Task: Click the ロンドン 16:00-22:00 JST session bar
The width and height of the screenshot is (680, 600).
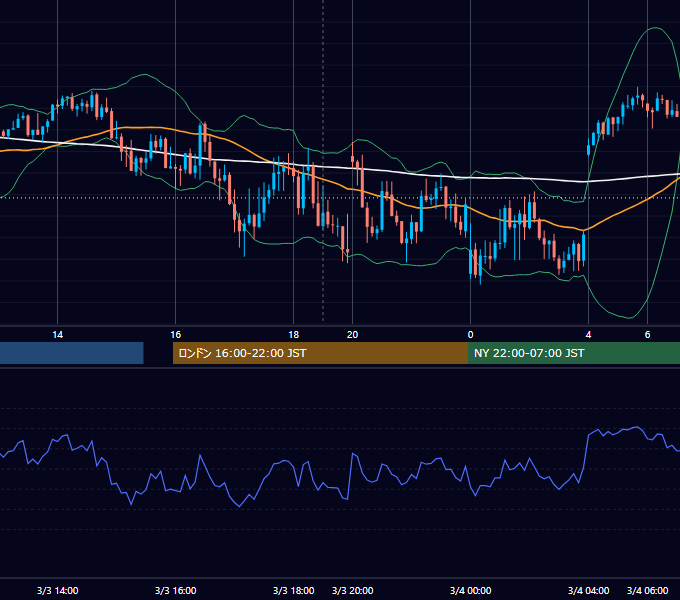Action: 320,353
